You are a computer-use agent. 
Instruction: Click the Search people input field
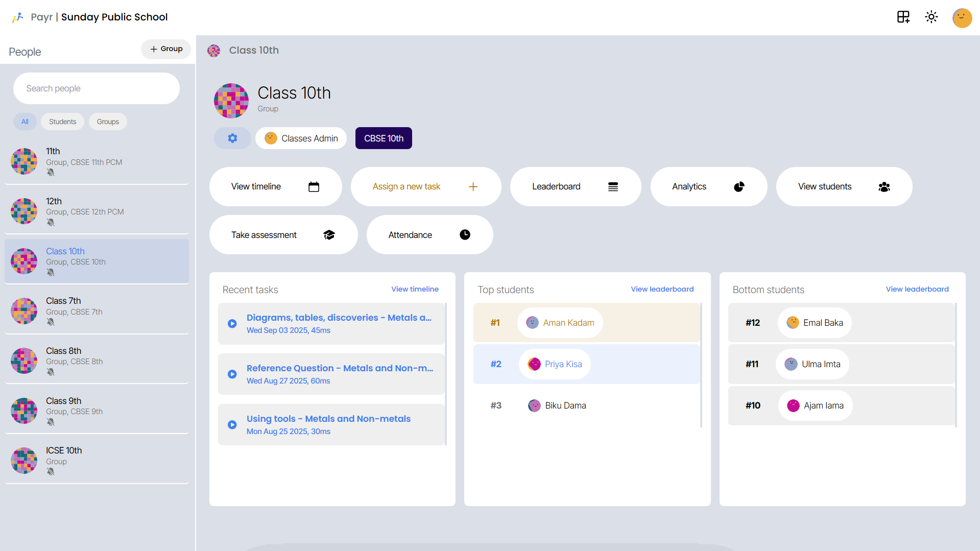96,88
